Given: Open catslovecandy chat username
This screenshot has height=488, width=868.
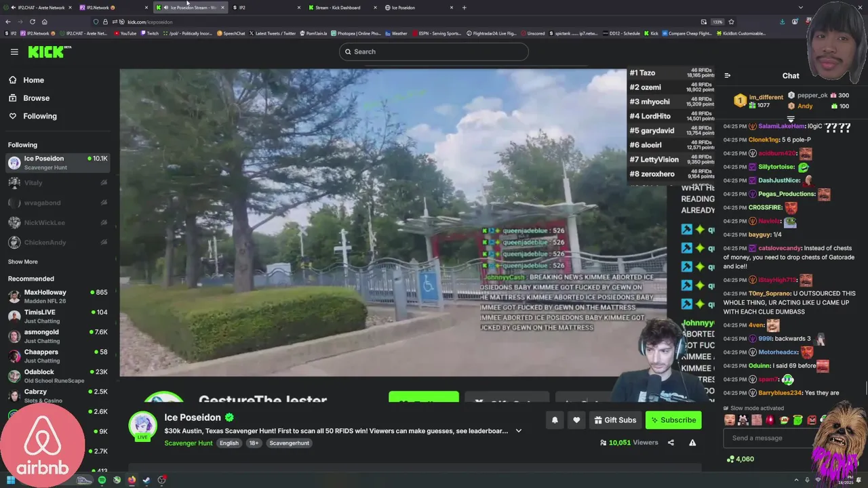Looking at the screenshot, I should point(780,249).
